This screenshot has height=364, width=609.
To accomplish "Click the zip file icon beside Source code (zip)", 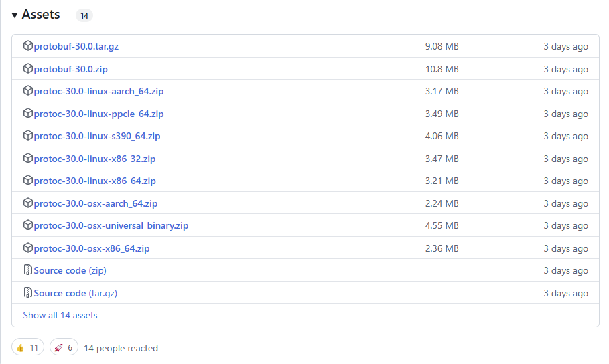I will point(28,270).
